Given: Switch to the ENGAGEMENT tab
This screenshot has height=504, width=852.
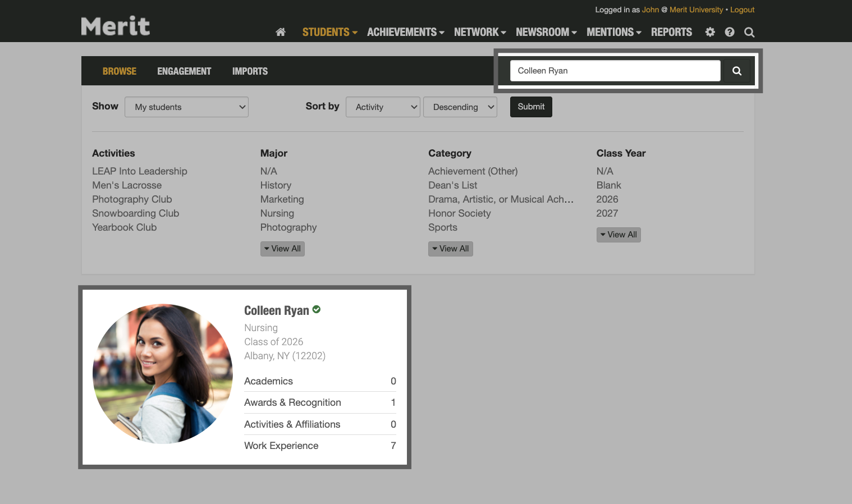Looking at the screenshot, I should pos(184,71).
